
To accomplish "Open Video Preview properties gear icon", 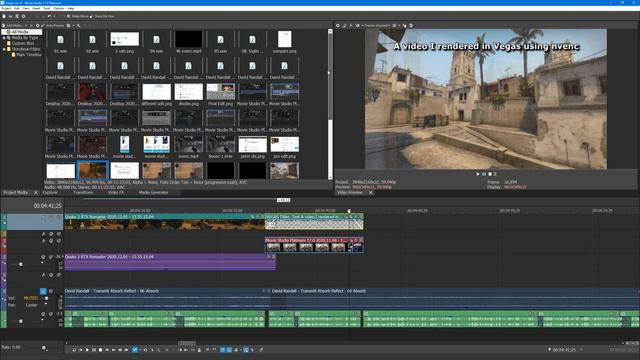I will (338, 25).
